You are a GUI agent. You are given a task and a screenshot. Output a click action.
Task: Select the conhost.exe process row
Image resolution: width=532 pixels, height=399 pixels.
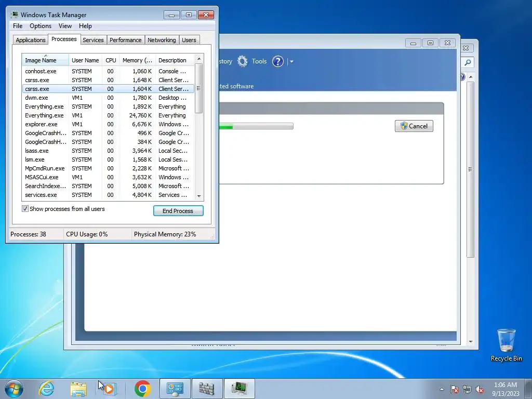(x=108, y=71)
